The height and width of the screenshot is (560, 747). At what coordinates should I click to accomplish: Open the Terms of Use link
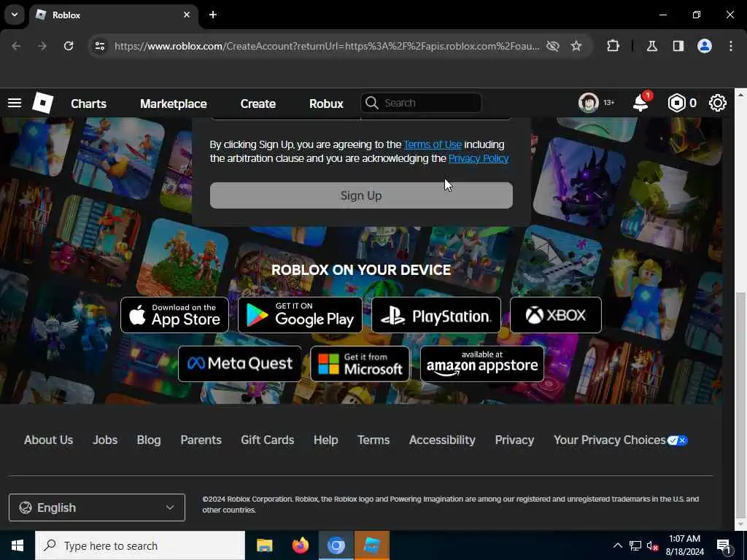tap(433, 144)
